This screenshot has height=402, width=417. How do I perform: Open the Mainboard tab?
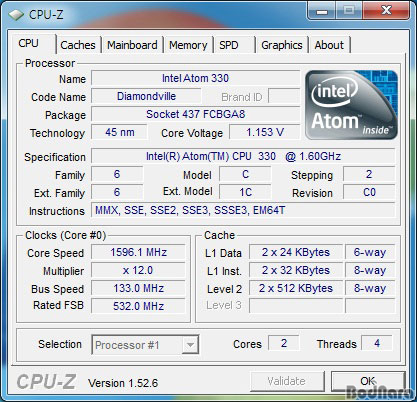coord(132,45)
